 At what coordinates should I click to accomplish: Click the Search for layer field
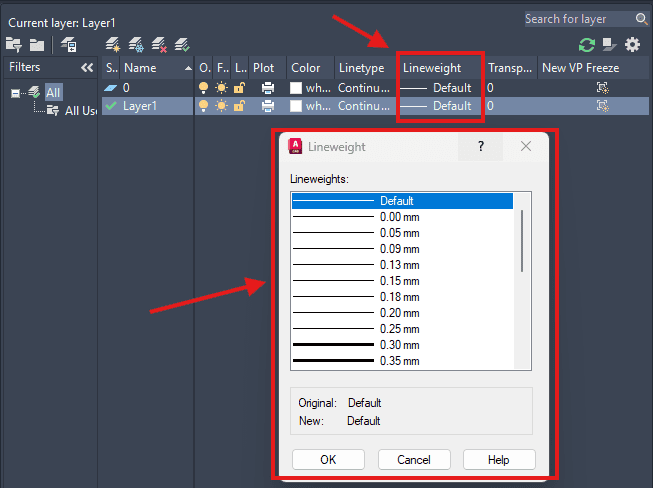tap(578, 19)
